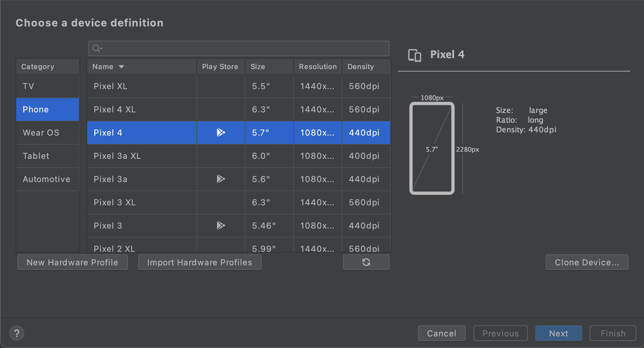Image resolution: width=644 pixels, height=348 pixels.
Task: Sort by the Resolution column header
Action: pos(318,67)
